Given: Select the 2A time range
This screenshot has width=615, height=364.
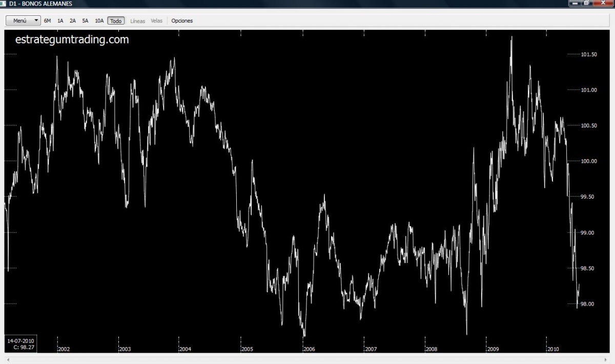Looking at the screenshot, I should pos(73,21).
